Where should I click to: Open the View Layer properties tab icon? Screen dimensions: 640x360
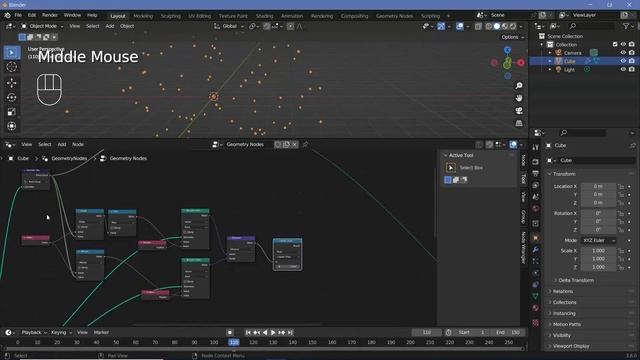tap(536, 185)
